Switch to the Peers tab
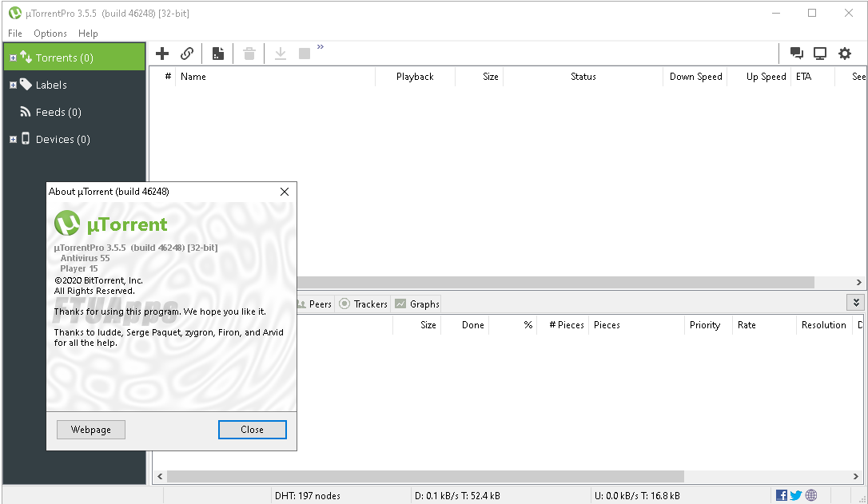 (315, 304)
